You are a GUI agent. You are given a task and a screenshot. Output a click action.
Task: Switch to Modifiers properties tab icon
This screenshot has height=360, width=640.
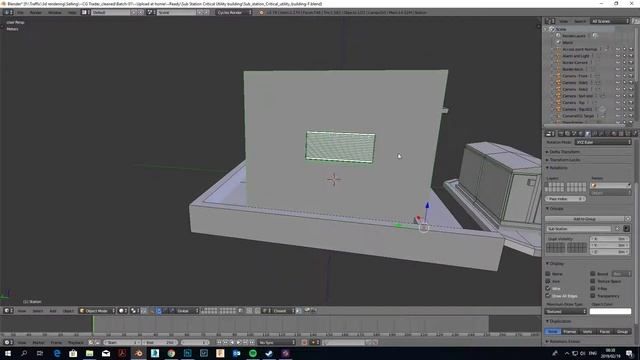[601, 133]
